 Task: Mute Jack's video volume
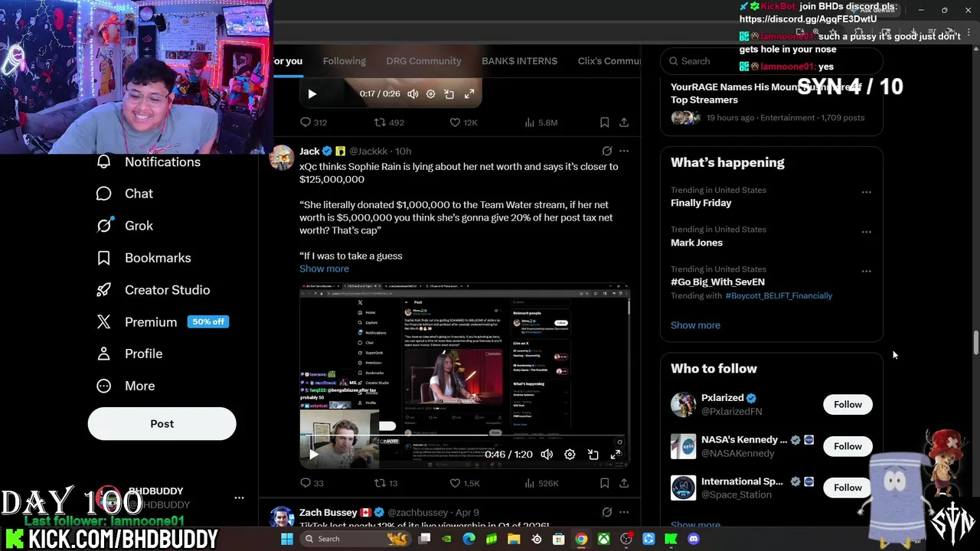click(547, 455)
